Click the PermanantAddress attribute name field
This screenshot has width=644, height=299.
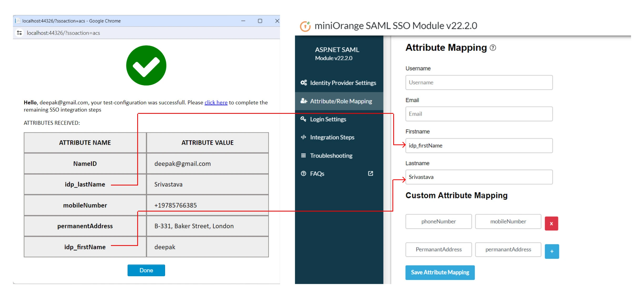point(438,250)
